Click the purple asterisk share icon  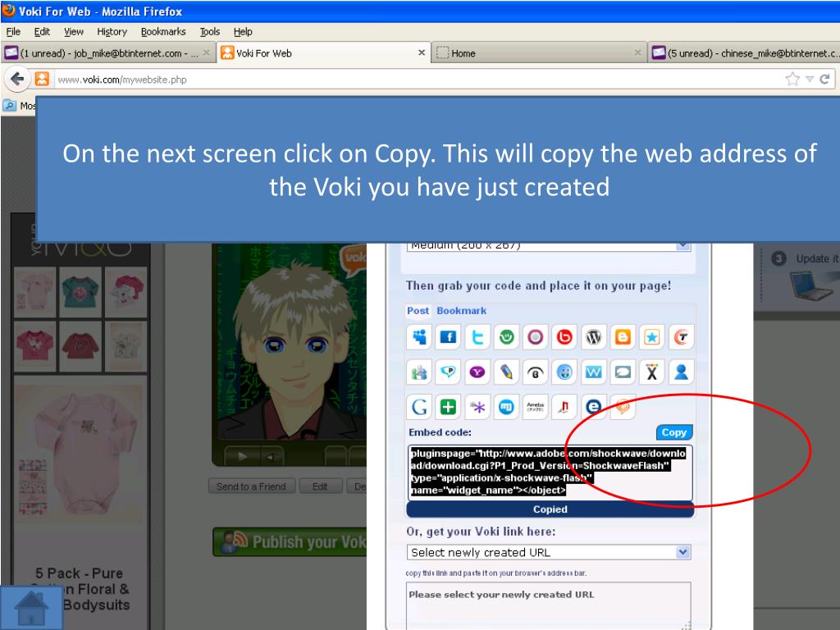(x=477, y=407)
